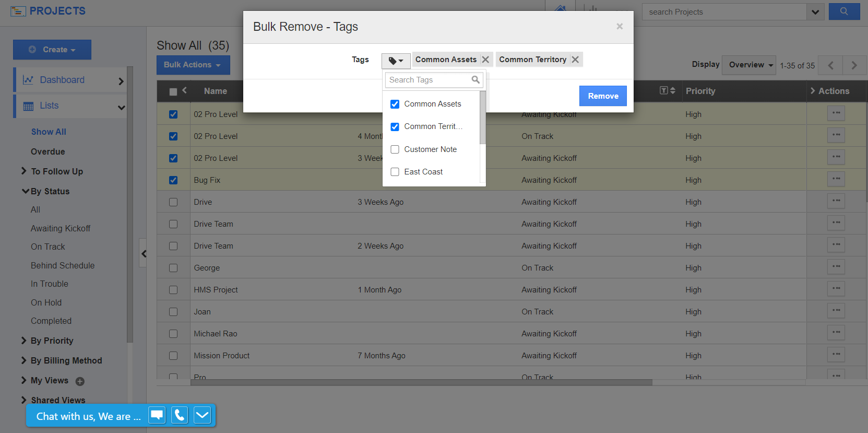Open the Create dropdown button
Screen dimensions: 868x433
coord(52,50)
